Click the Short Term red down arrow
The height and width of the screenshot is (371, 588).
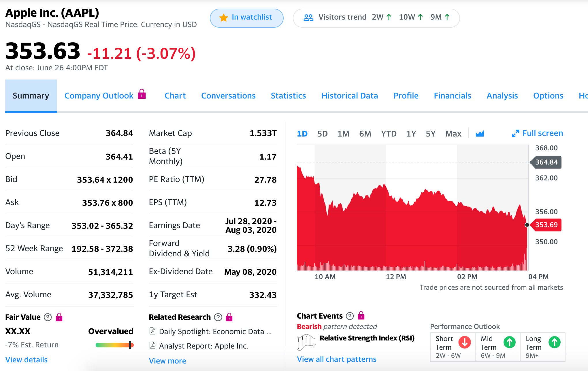click(465, 342)
